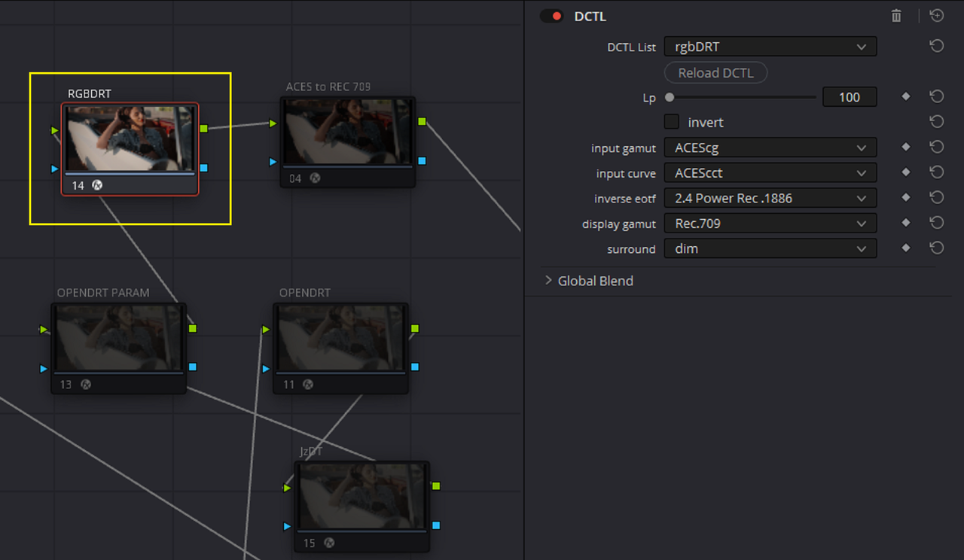Click the green RGB output of RGBDRT node
This screenshot has width=964, height=560.
pyautogui.click(x=204, y=129)
